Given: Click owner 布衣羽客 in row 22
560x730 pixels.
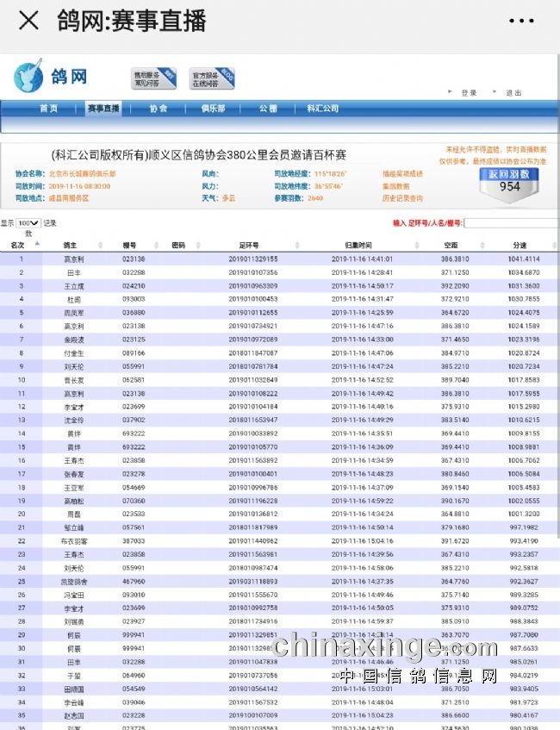Looking at the screenshot, I should (x=74, y=541).
